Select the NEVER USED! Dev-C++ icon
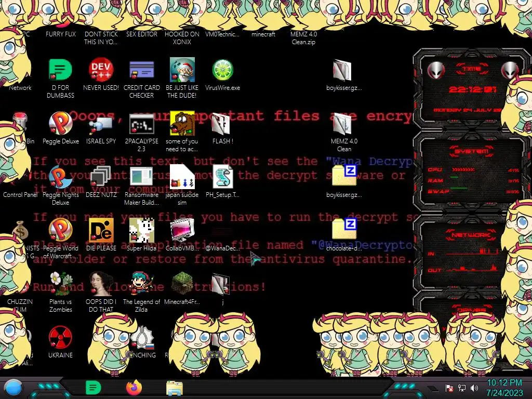The image size is (532, 399). pyautogui.click(x=101, y=70)
